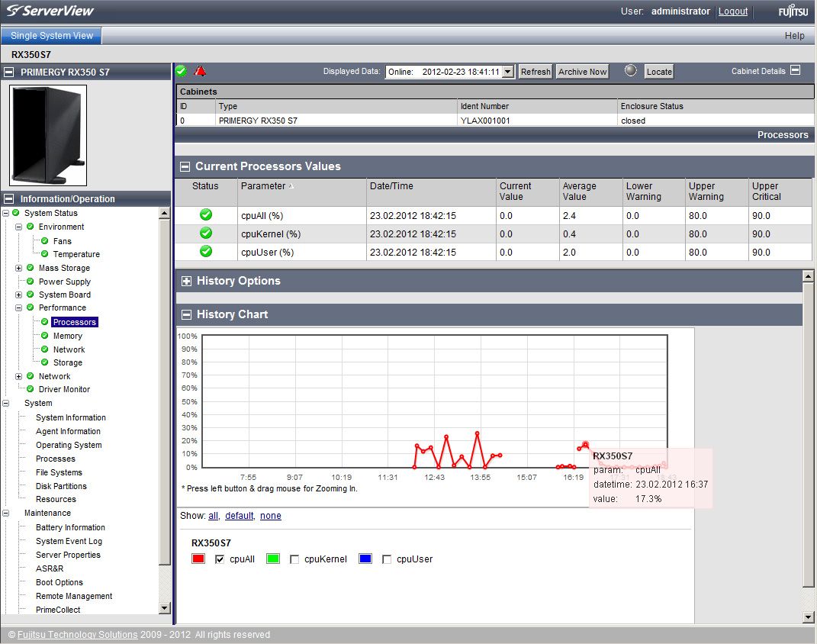Viewport: 817px width, 644px height.
Task: Click the none show link
Action: coord(270,516)
